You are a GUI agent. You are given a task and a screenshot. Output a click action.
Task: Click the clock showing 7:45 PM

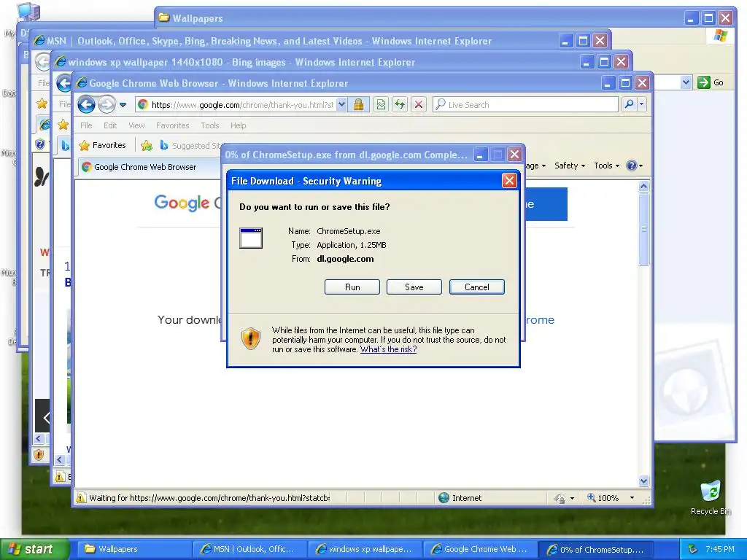[720, 549]
